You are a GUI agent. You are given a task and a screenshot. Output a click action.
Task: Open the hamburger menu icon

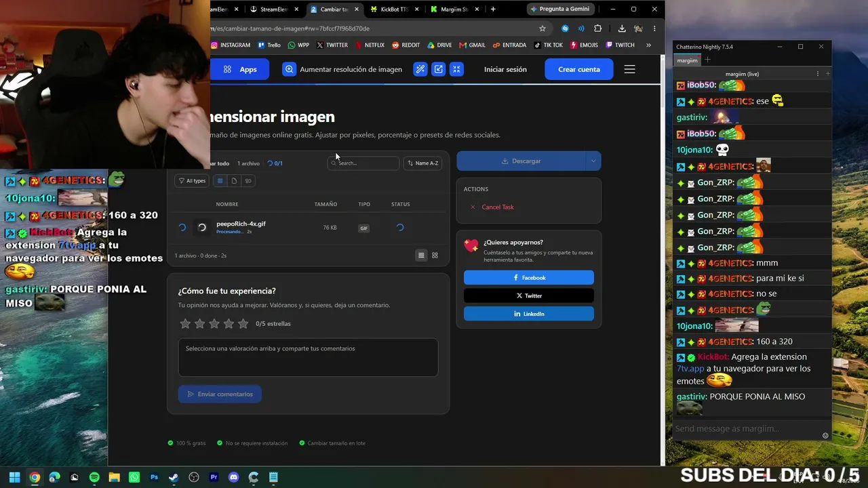point(629,69)
